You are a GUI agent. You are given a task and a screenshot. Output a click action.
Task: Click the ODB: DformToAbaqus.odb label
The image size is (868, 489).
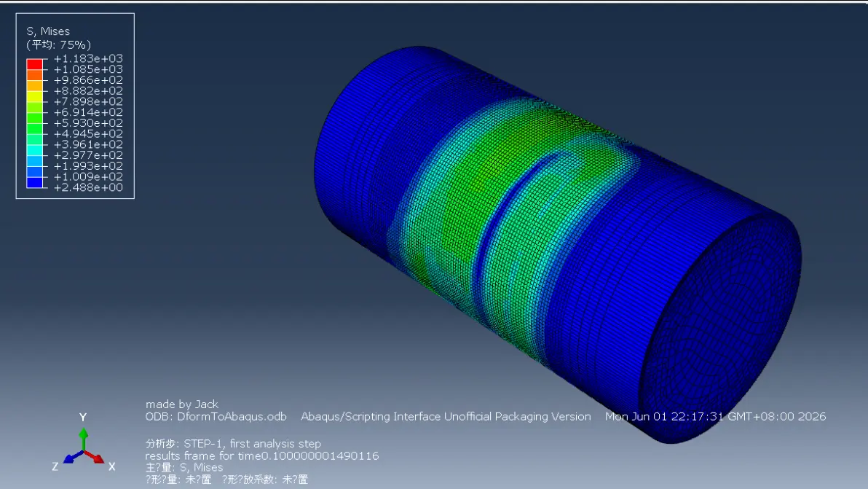(x=216, y=416)
